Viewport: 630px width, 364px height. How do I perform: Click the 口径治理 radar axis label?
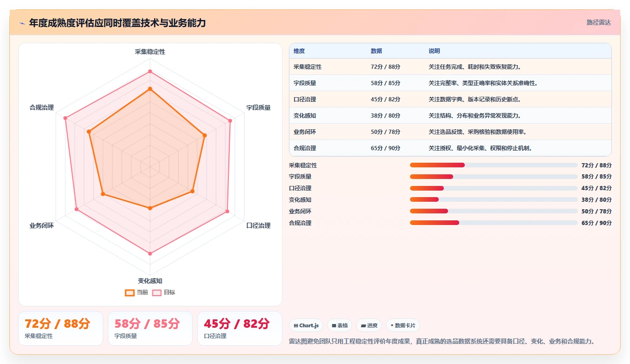tap(258, 225)
